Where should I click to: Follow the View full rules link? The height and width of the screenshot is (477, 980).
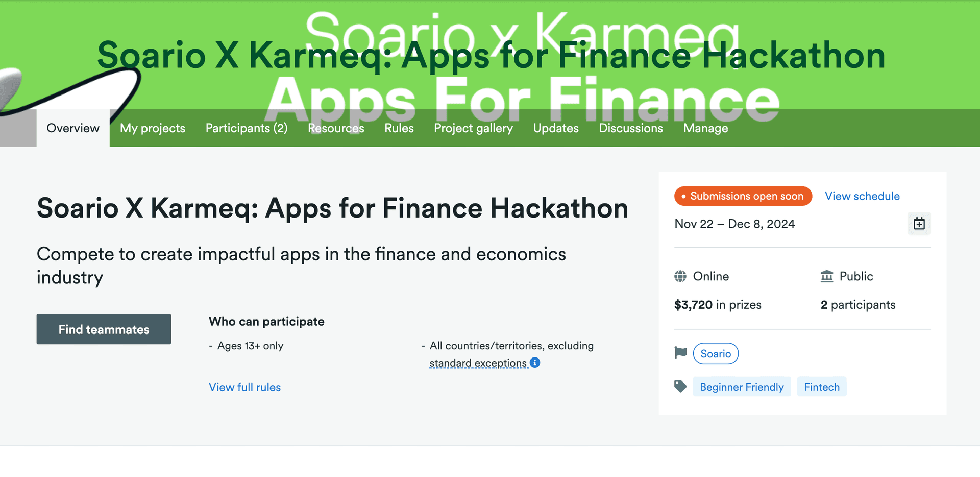click(x=244, y=387)
